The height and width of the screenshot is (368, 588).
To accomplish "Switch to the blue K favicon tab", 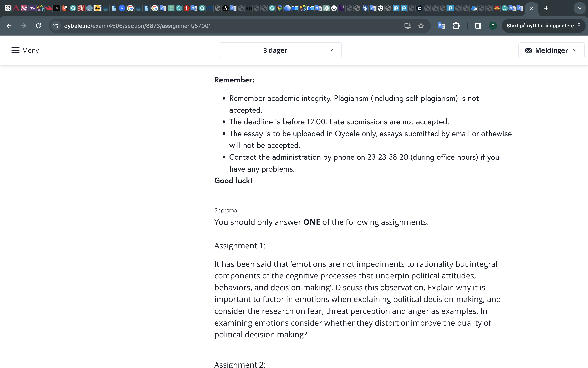I will (122, 8).
